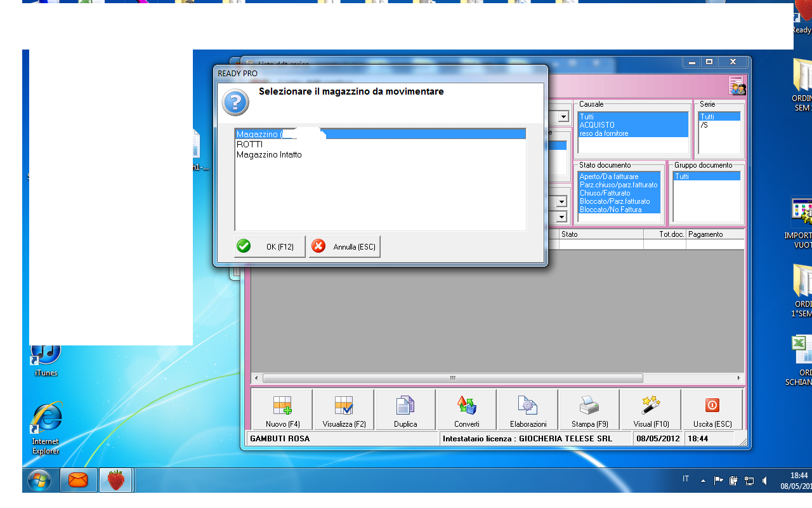The width and height of the screenshot is (812, 508).
Task: Click the horizontal scrollbar thumb in the grid
Action: click(x=453, y=378)
